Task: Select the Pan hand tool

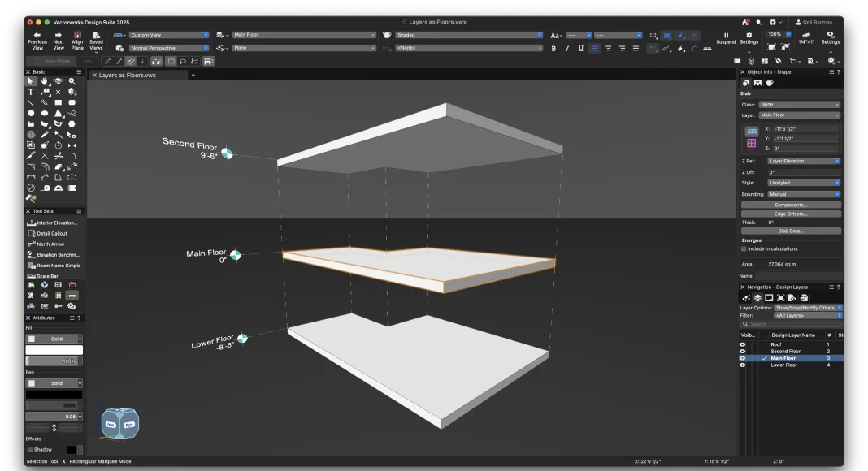Action: [44, 81]
